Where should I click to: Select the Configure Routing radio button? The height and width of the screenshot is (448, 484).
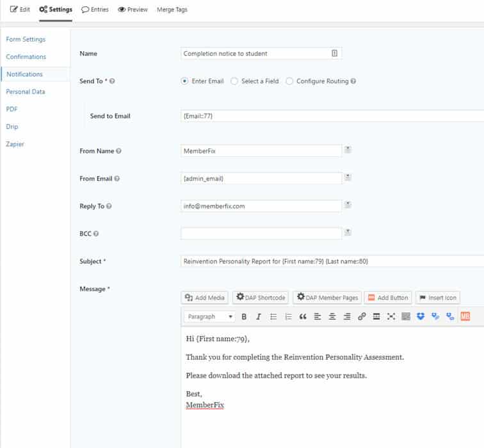pyautogui.click(x=289, y=81)
